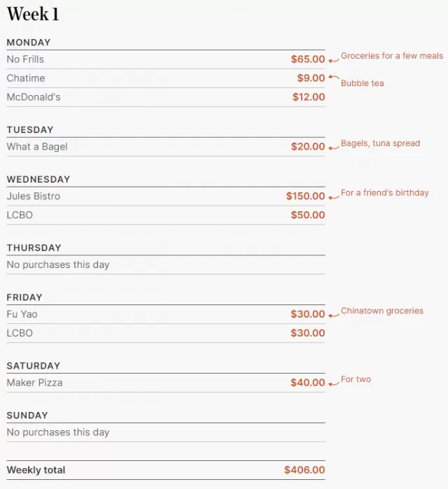
Task: Click the arrow next to Fu Yao's $30.00
Action: [x=334, y=316]
